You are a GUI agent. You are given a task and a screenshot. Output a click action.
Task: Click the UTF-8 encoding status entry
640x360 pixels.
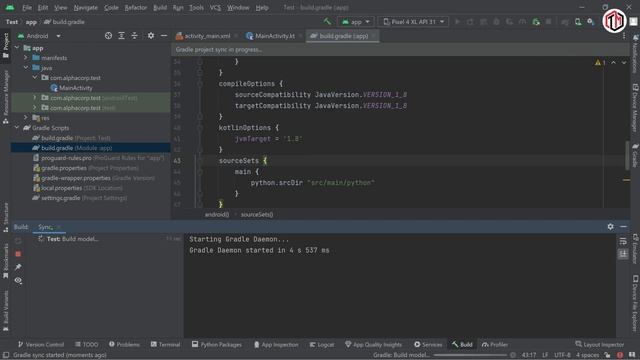coord(562,355)
